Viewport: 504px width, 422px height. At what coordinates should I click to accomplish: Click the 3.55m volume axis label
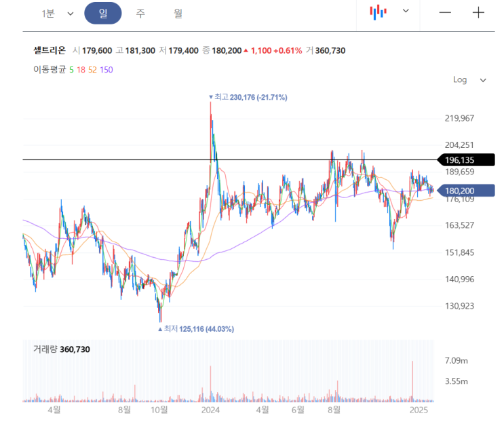tap(457, 381)
